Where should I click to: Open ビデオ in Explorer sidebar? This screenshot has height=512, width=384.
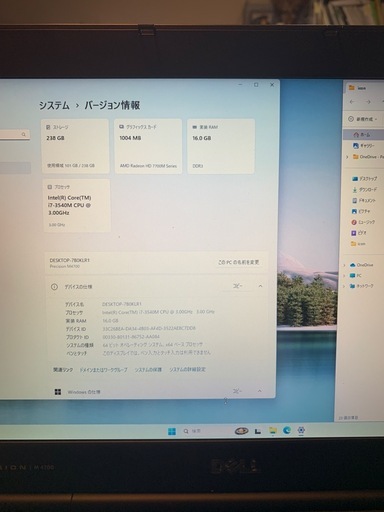point(359,233)
